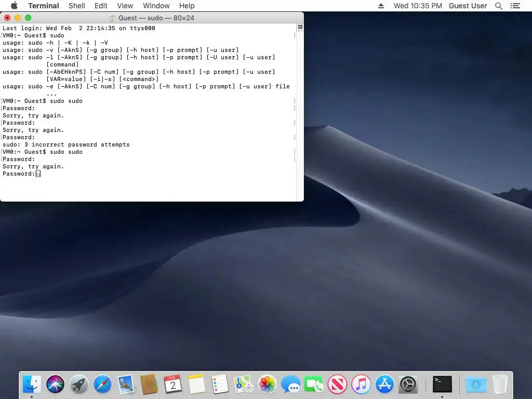Open Notes from the Dock
Viewport: 532px width, 399px height.
[196, 384]
